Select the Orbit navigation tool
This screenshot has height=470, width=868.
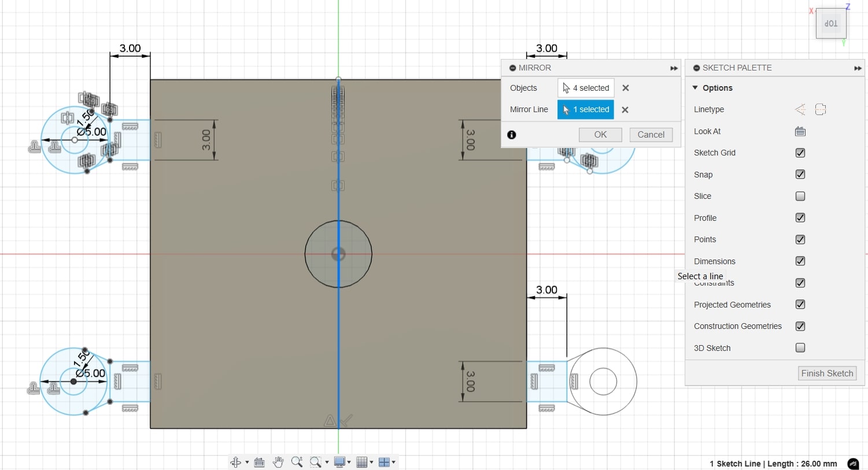click(x=235, y=462)
